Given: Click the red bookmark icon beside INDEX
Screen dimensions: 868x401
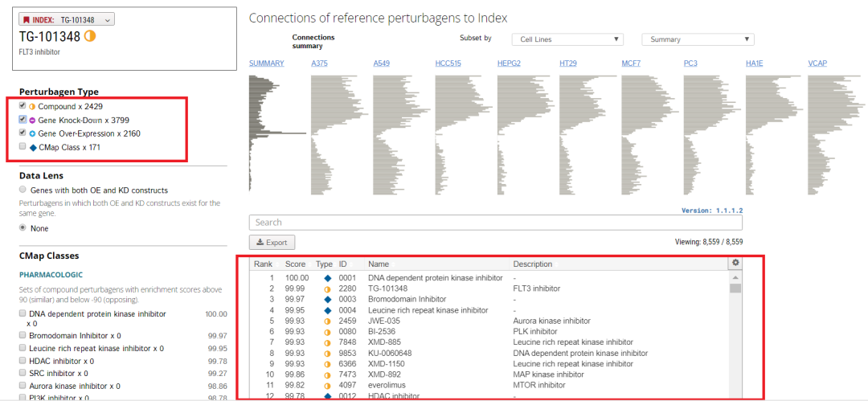Looking at the screenshot, I should 27,19.
